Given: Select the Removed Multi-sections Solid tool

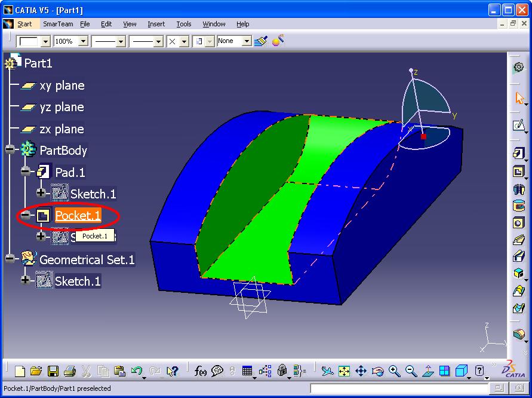Looking at the screenshot, I should (x=518, y=308).
